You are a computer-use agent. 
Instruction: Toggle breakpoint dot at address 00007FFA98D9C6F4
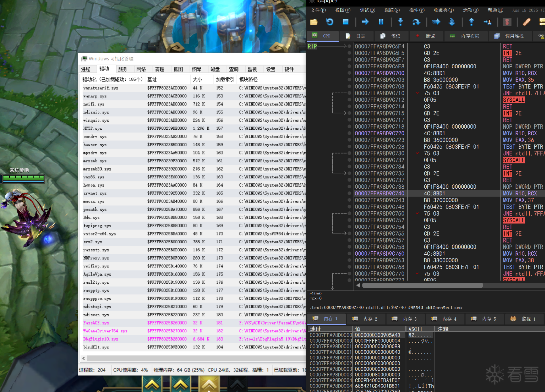pyautogui.click(x=349, y=46)
